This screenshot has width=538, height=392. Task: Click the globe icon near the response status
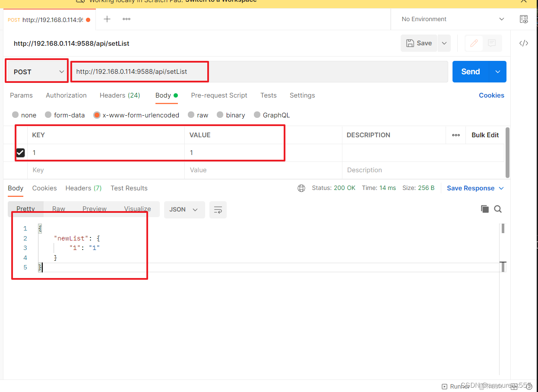pyautogui.click(x=301, y=188)
